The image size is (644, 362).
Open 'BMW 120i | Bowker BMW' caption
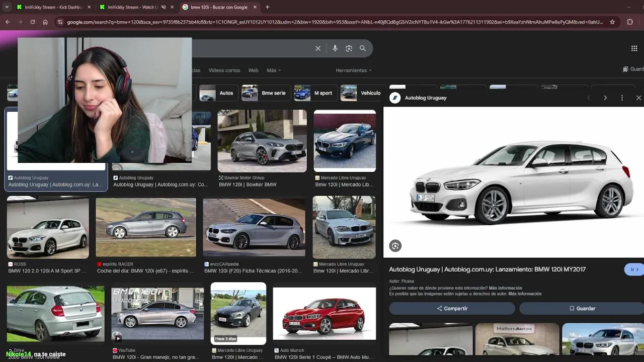click(x=248, y=185)
